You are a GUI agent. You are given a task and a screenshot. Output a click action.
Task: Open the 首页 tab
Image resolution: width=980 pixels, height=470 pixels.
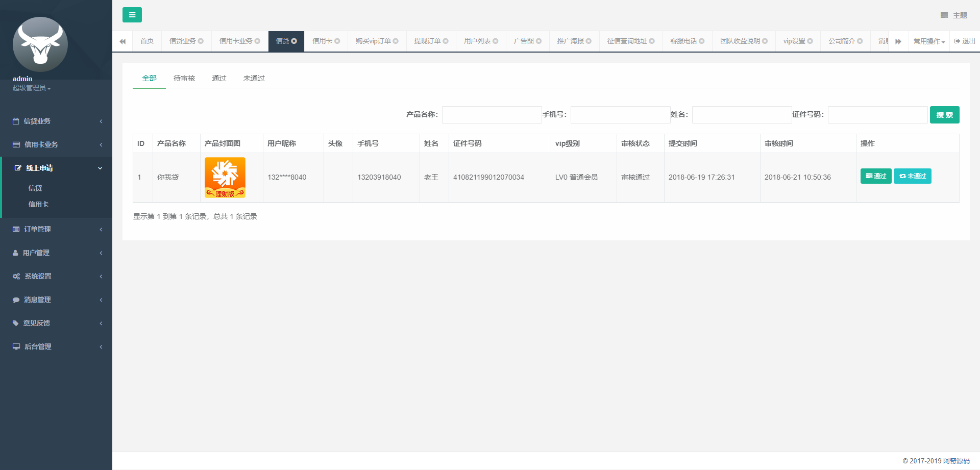click(x=146, y=41)
